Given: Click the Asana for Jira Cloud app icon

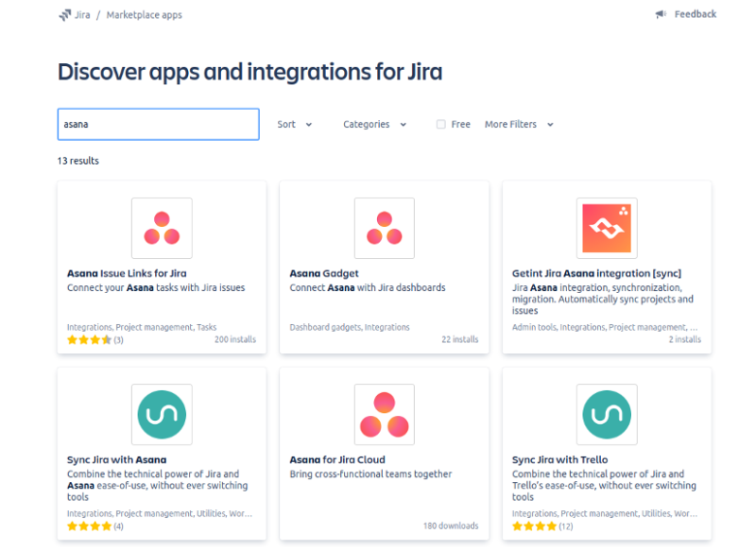Looking at the screenshot, I should pos(384,414).
